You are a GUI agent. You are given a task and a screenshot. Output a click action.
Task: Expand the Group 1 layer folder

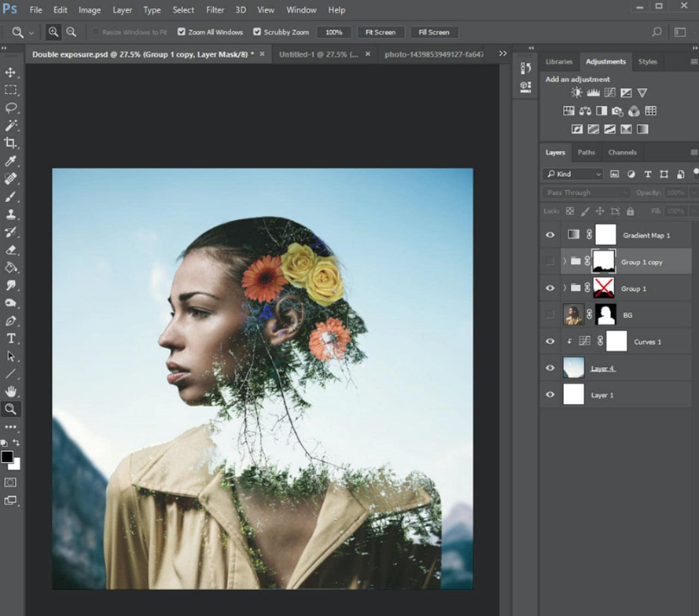[564, 288]
